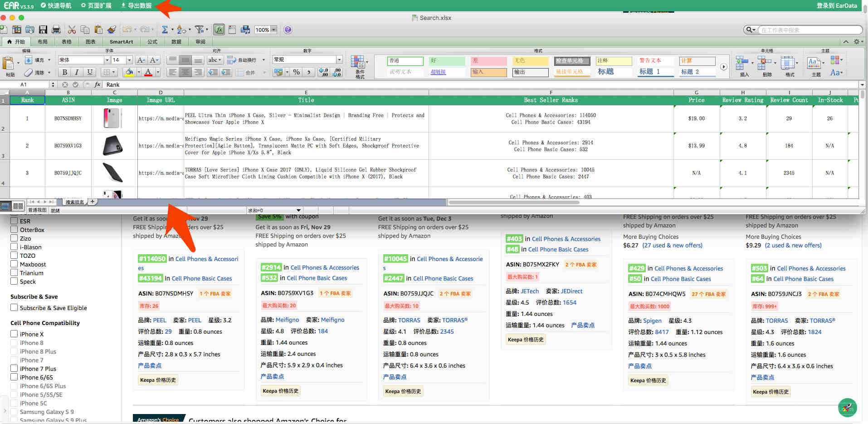Open '27 used & new offers' link
868x424 pixels.
tap(672, 245)
